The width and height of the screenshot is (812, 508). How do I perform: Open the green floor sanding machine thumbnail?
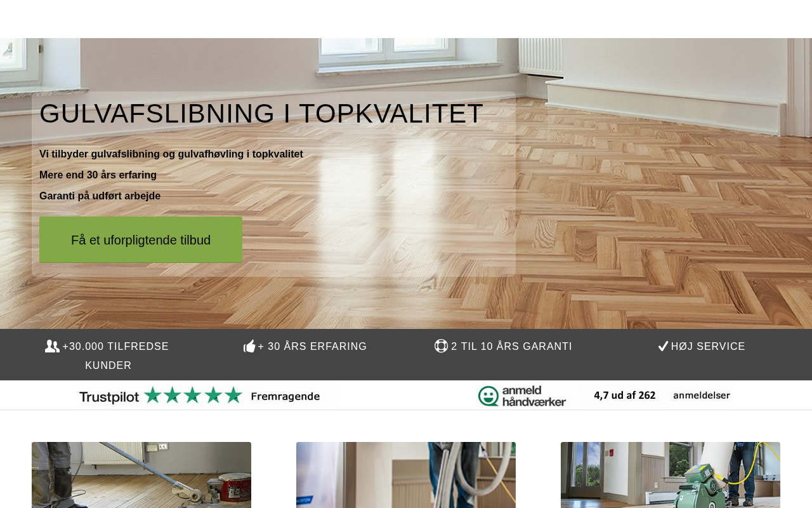point(671,475)
